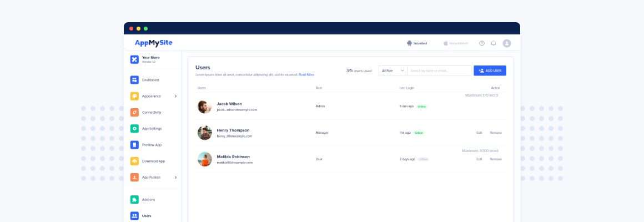The width and height of the screenshot is (644, 222).
Task: Click the Users page heading
Action: (x=203, y=67)
